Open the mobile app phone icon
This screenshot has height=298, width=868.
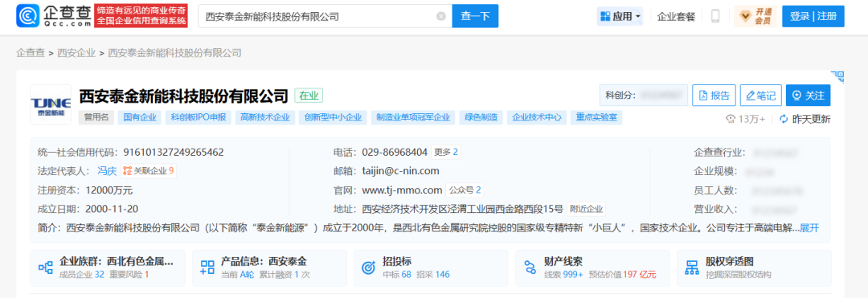[x=715, y=17]
